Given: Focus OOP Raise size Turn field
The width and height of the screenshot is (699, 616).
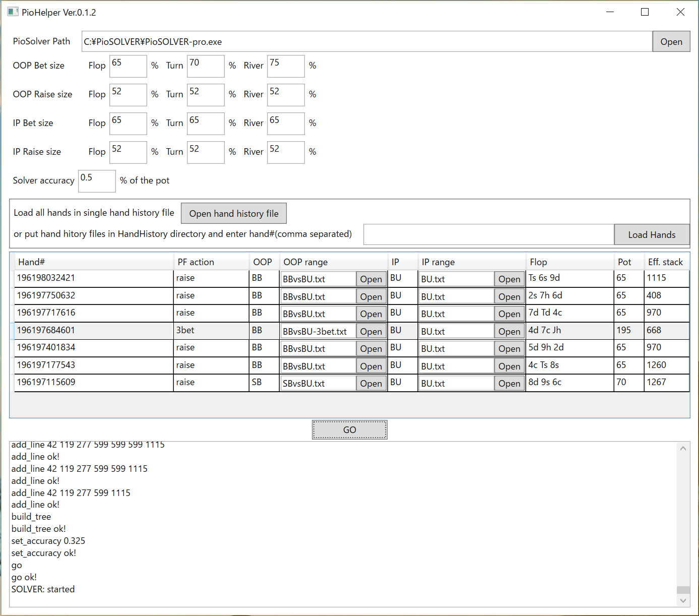Looking at the screenshot, I should [x=206, y=95].
